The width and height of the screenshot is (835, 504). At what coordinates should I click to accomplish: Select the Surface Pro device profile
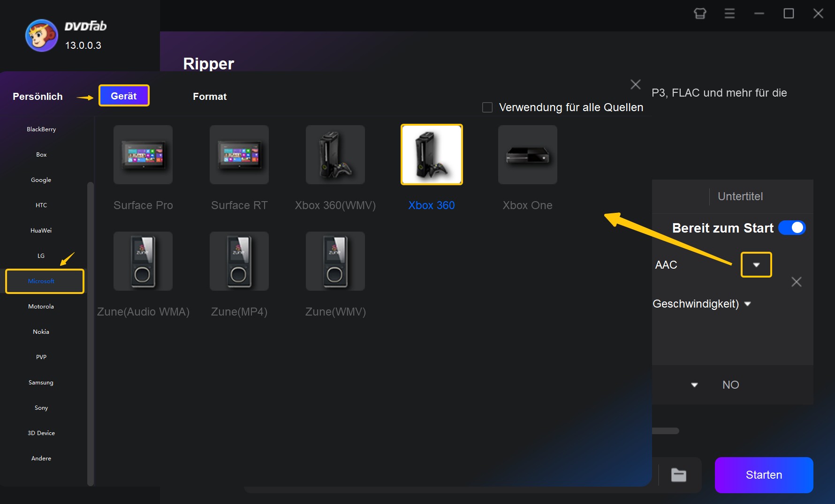(x=143, y=155)
